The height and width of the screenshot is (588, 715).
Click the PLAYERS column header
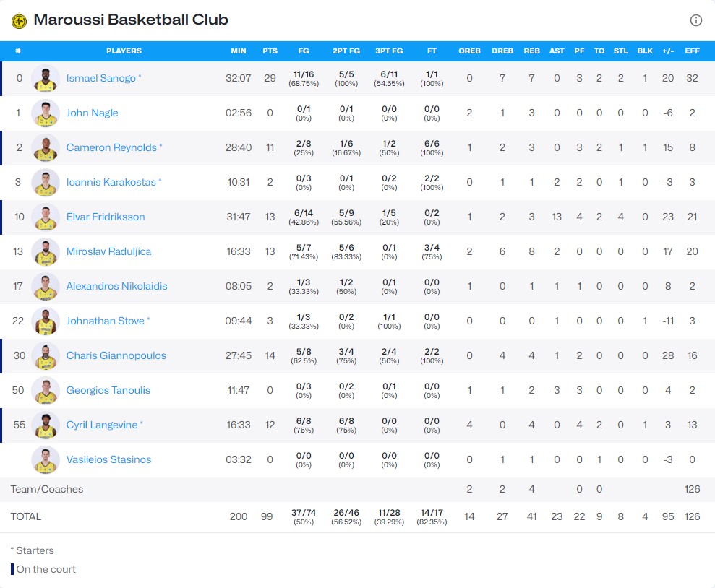[x=124, y=51]
